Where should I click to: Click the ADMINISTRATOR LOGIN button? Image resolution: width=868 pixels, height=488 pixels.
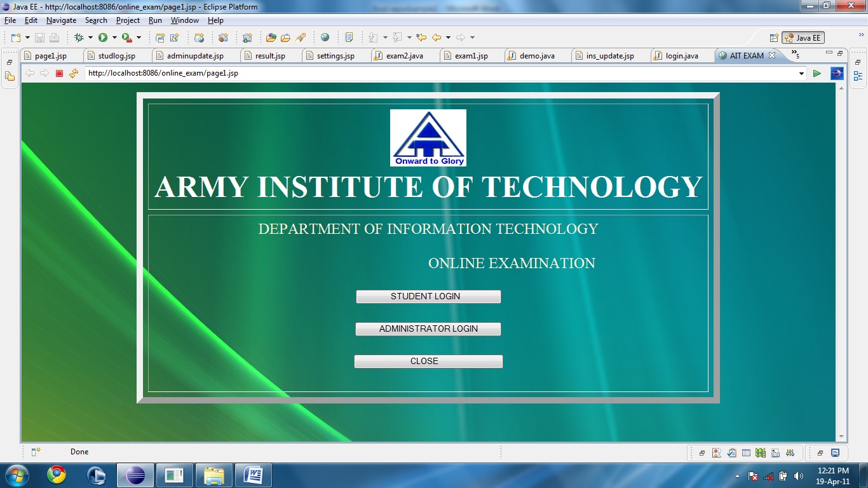click(x=428, y=329)
